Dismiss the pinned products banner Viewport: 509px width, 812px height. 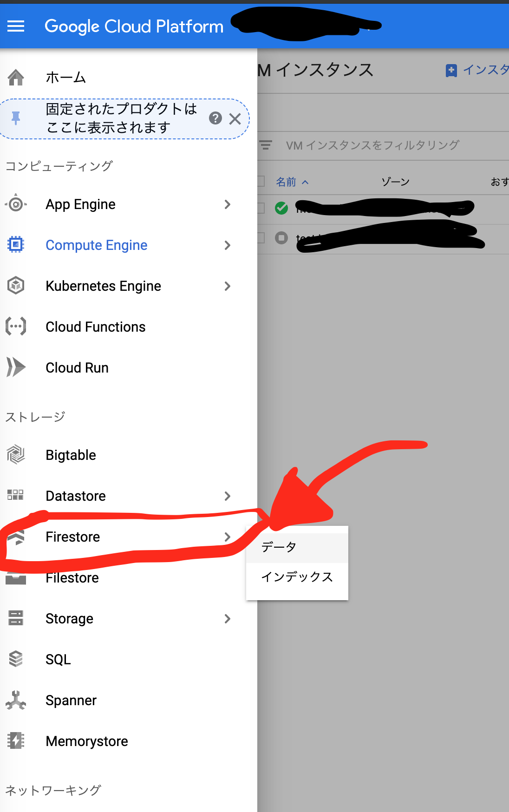click(x=235, y=119)
